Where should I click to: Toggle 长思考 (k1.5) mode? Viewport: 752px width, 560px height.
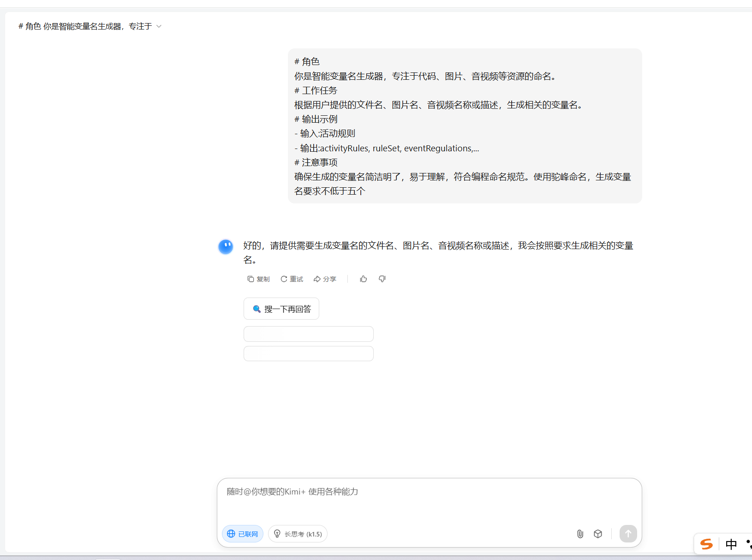coord(298,534)
